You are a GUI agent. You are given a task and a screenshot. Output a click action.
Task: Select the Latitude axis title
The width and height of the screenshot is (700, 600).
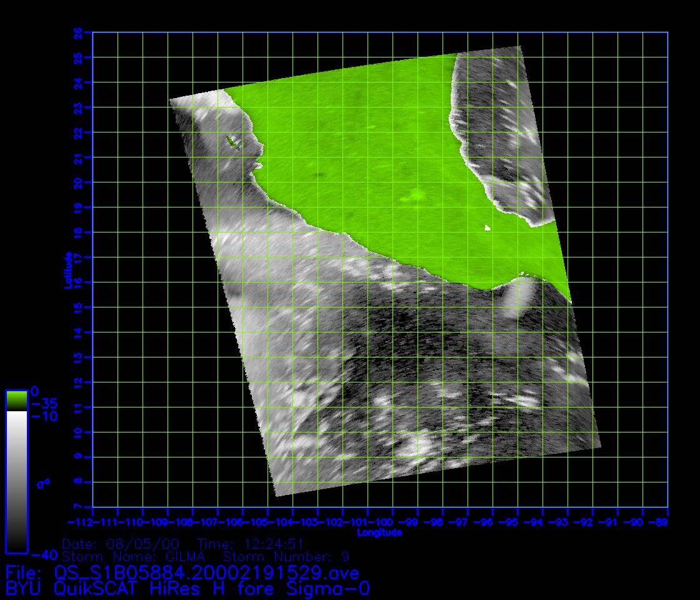[66, 270]
